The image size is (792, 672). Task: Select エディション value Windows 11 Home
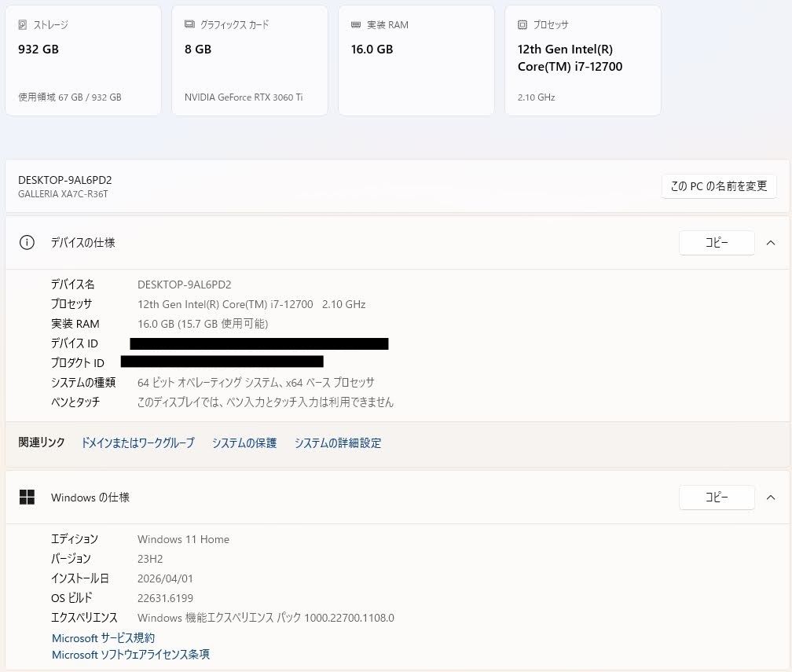click(183, 539)
